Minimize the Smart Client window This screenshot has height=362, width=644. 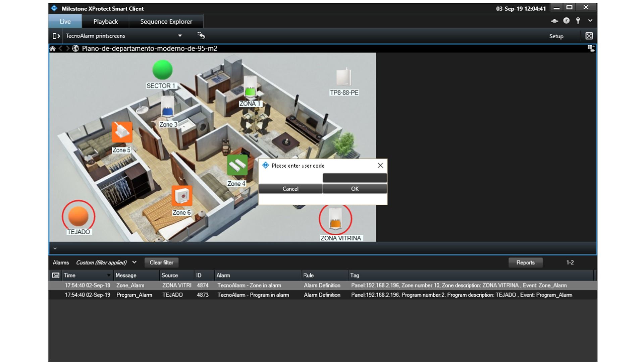556,8
